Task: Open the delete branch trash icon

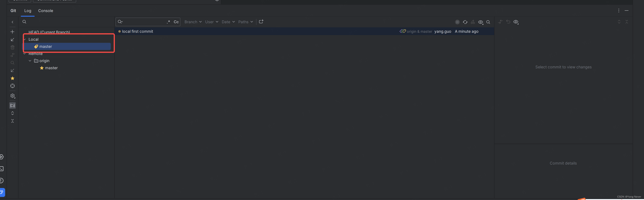Action: pyautogui.click(x=12, y=47)
